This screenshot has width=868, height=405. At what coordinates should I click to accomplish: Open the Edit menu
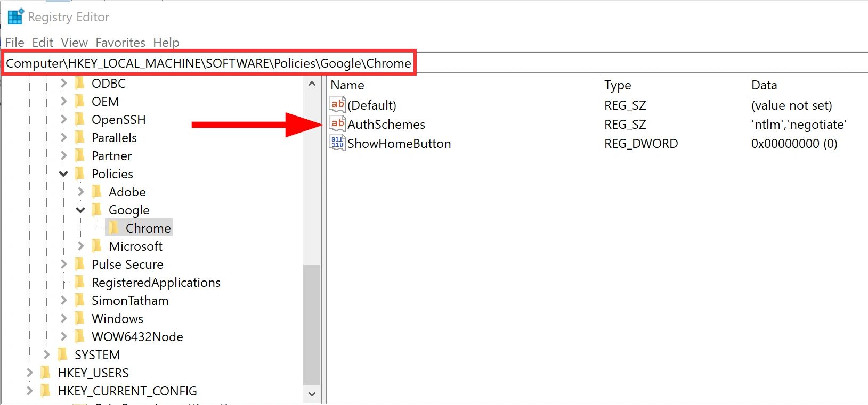(x=43, y=43)
